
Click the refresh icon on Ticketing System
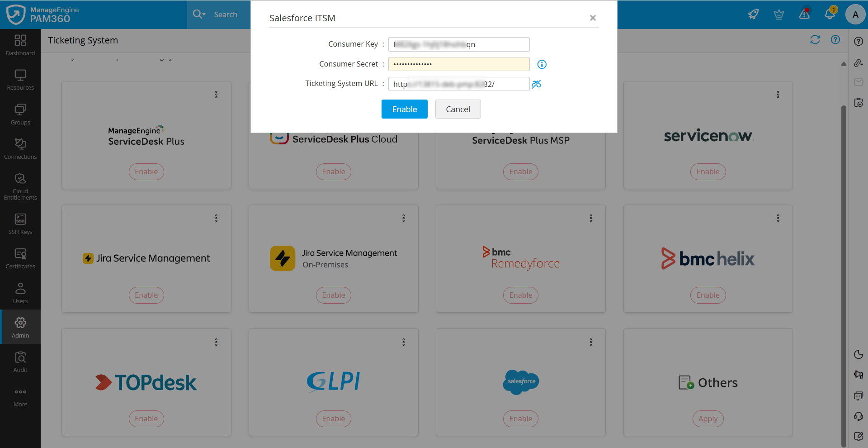[x=815, y=40]
